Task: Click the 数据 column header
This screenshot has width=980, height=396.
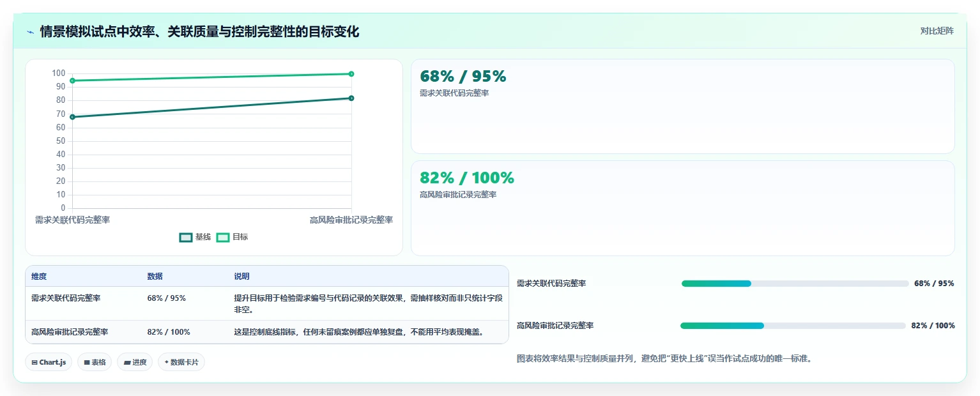Action: (155, 277)
